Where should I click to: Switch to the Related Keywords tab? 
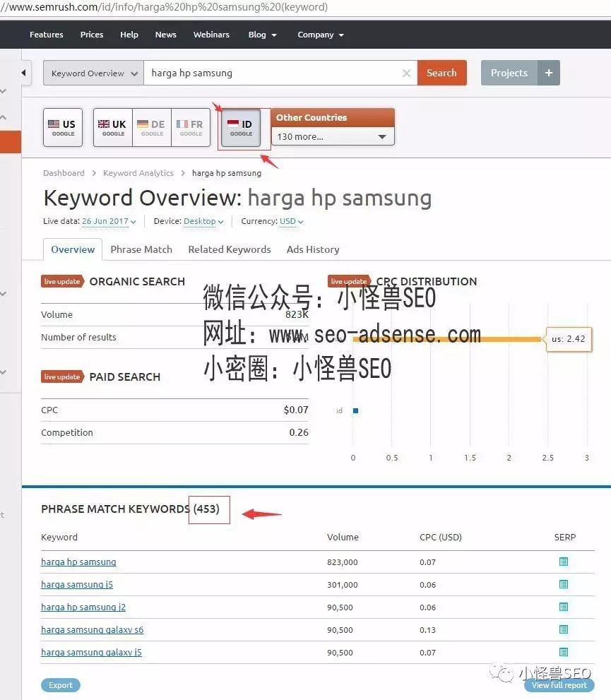click(x=230, y=249)
